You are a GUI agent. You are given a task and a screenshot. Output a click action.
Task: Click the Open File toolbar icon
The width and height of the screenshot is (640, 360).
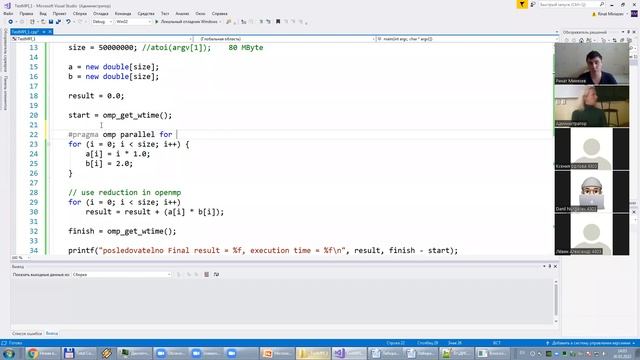tap(42, 22)
